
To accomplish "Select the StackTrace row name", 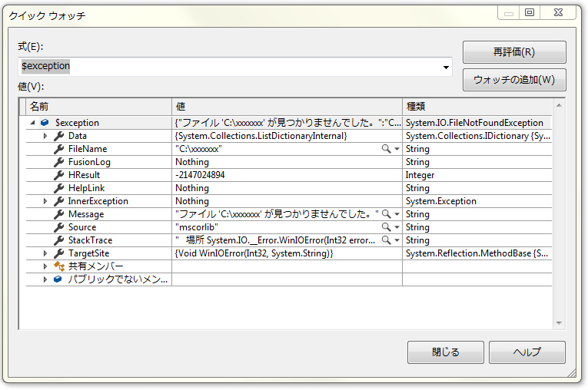I will (90, 240).
